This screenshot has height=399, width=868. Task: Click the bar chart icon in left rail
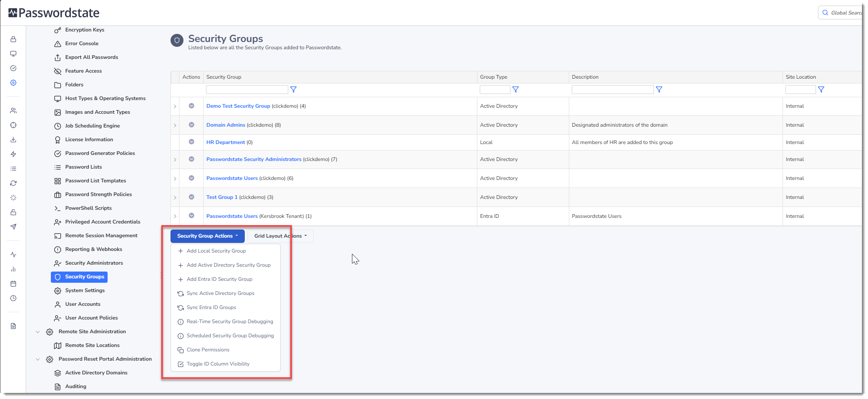coord(13,269)
